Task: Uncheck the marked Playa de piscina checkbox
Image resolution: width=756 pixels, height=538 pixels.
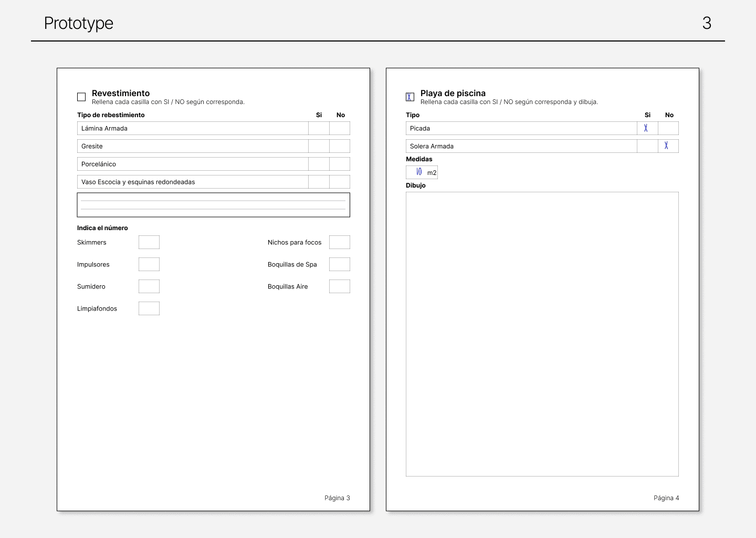Action: point(410,97)
